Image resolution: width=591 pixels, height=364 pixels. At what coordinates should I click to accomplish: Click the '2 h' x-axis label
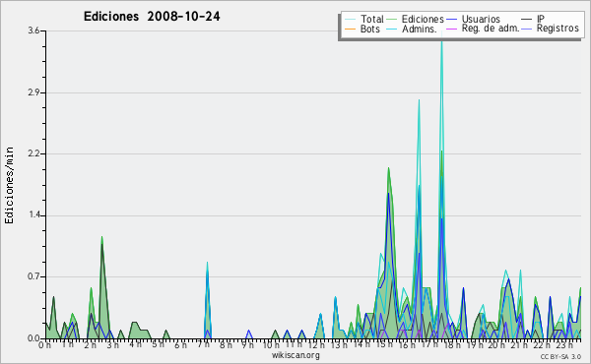tap(90, 344)
